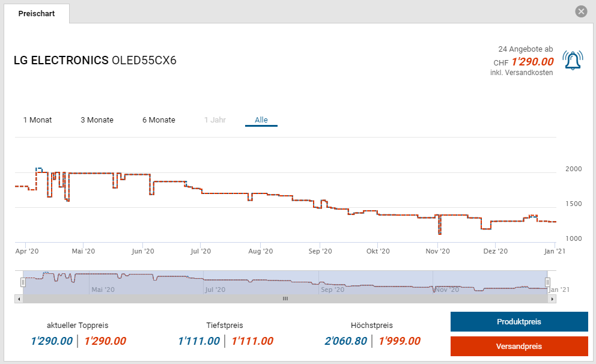Click the horizontal scrollbar thumb grip

[x=285, y=299]
